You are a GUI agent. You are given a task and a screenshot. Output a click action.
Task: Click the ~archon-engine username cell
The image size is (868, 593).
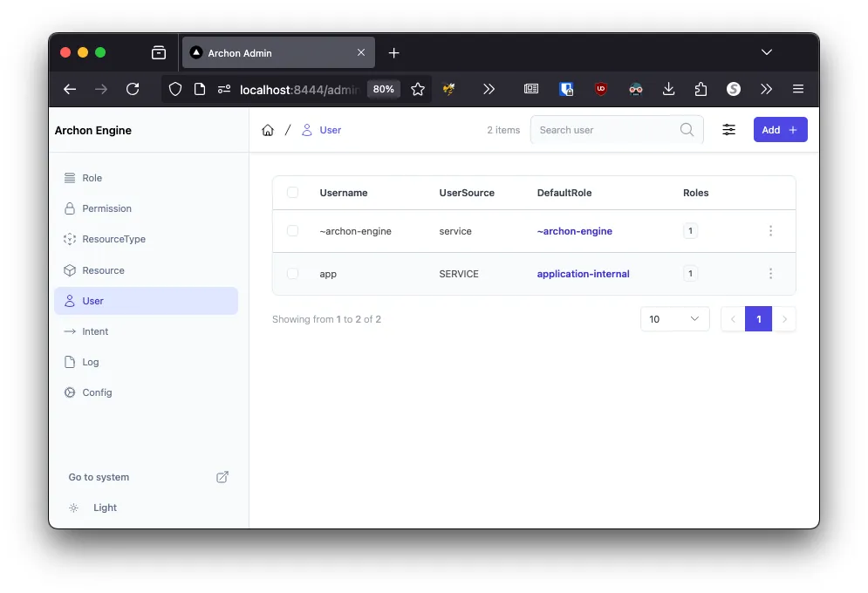[x=355, y=231]
